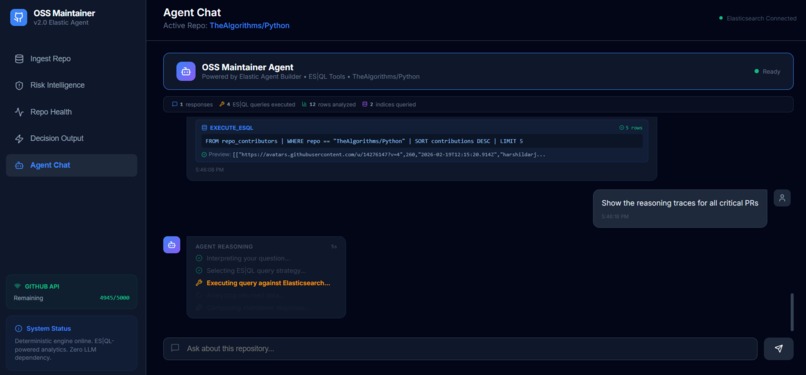806x375 pixels.
Task: Click the check icon beside 'Interpreting your question'
Action: click(199, 258)
